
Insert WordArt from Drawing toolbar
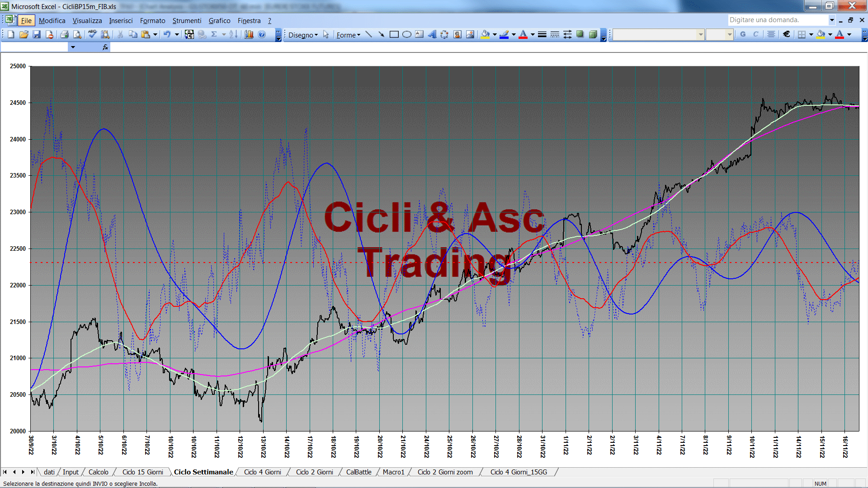tap(432, 34)
